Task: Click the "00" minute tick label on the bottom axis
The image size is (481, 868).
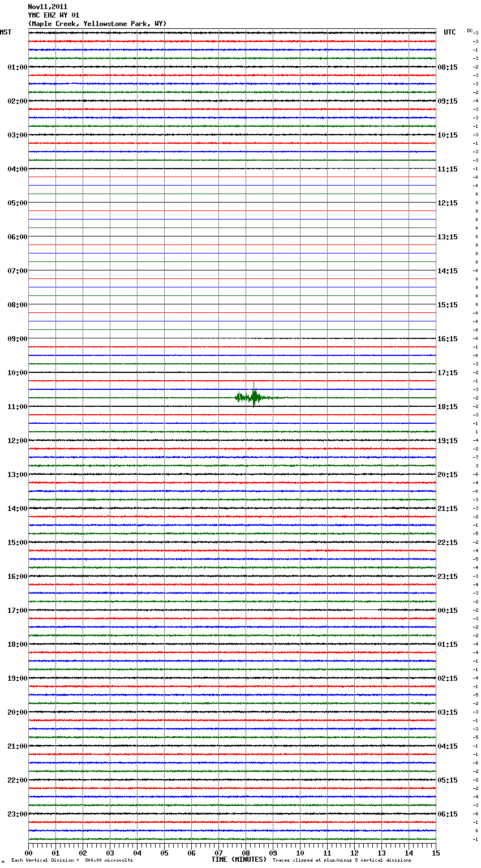Action: [28, 853]
